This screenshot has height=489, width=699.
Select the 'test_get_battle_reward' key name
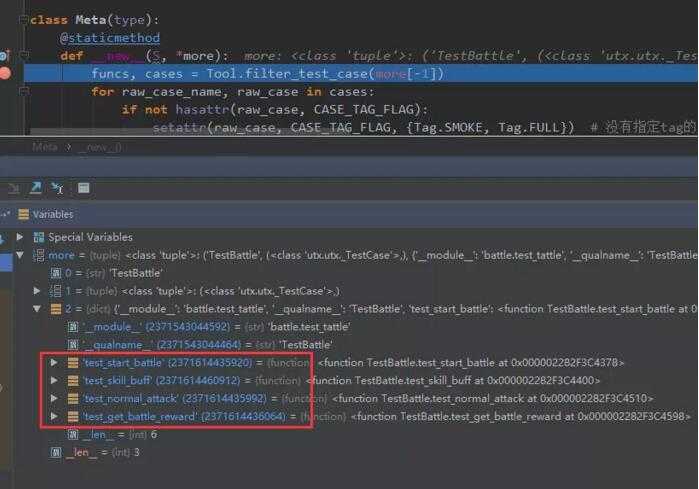140,416
